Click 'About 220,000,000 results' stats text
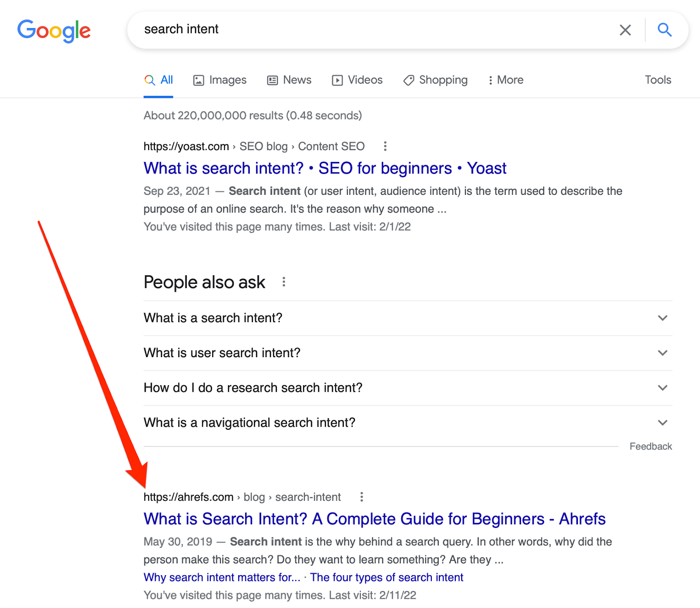The width and height of the screenshot is (700, 608). [253, 116]
